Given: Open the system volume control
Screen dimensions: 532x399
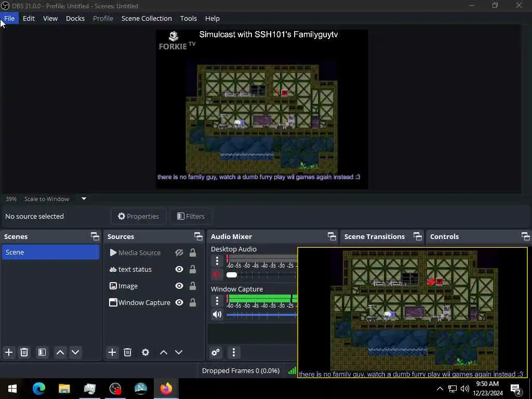Looking at the screenshot, I should [465, 389].
